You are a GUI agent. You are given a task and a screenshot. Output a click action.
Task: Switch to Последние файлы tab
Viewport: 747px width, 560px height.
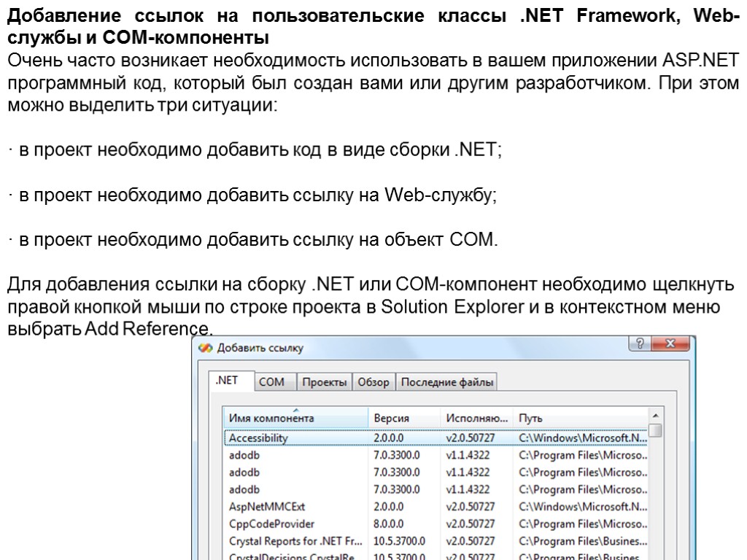(447, 382)
